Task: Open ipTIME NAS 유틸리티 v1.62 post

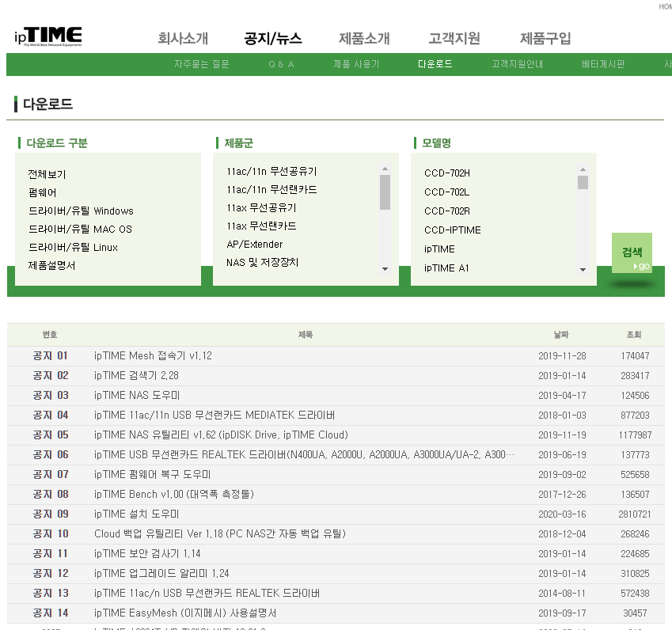Action: [221, 435]
